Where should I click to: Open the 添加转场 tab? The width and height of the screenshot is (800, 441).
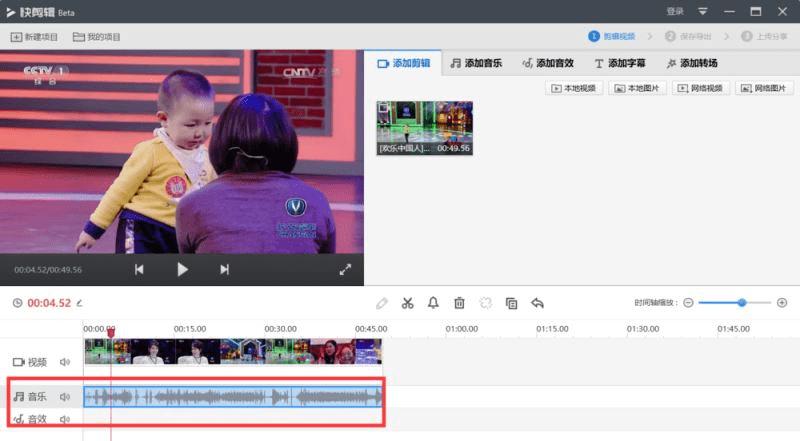692,63
